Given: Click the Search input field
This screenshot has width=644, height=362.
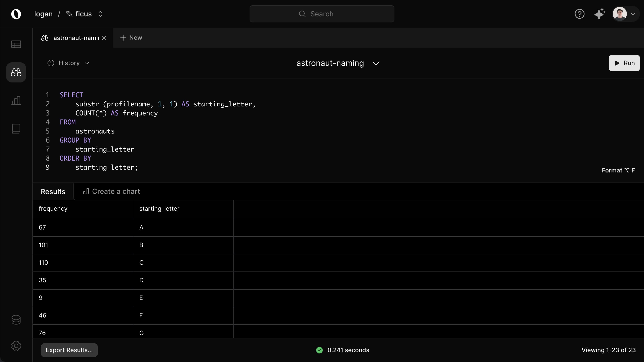Looking at the screenshot, I should point(322,14).
